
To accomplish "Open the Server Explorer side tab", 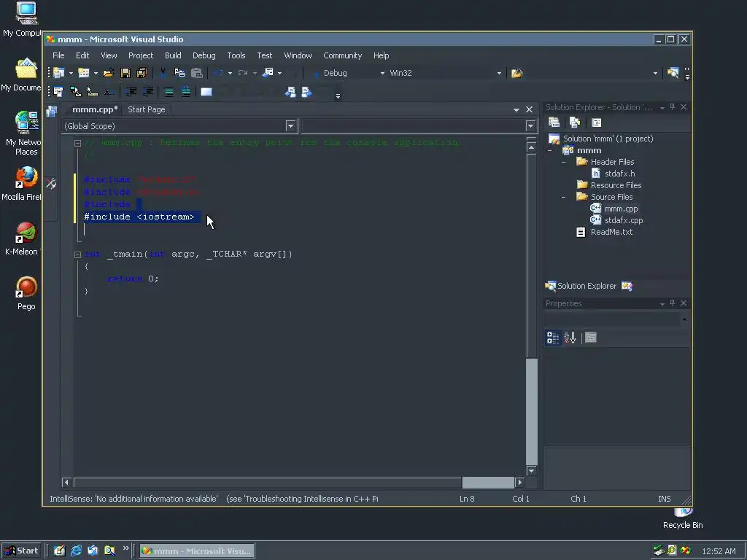I will pyautogui.click(x=51, y=112).
